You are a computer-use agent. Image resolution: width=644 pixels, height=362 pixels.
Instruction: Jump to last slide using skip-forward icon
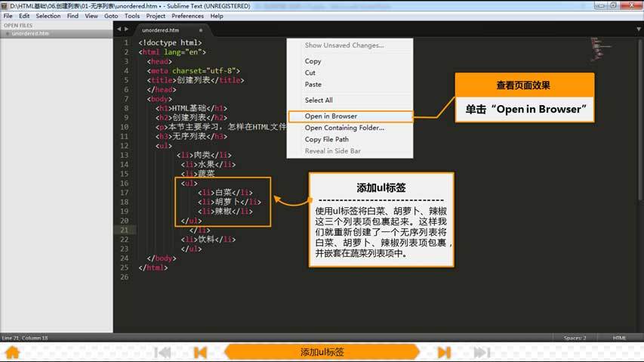pos(482,352)
